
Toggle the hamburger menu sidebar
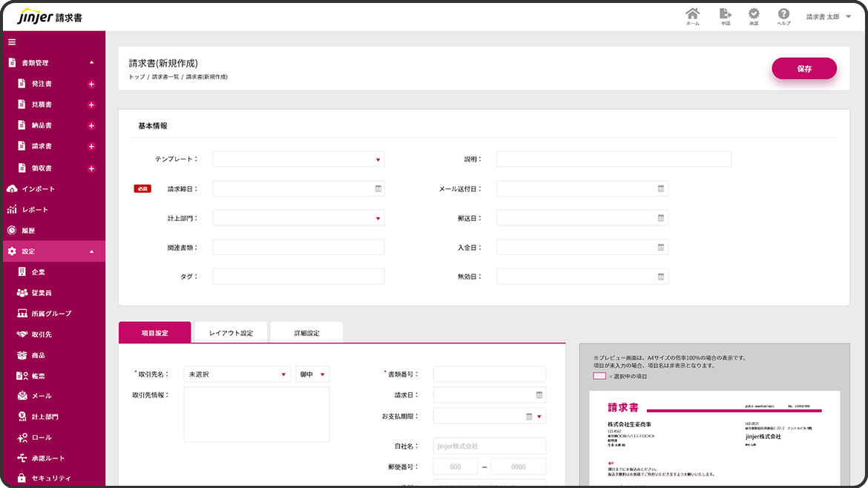pos(12,42)
